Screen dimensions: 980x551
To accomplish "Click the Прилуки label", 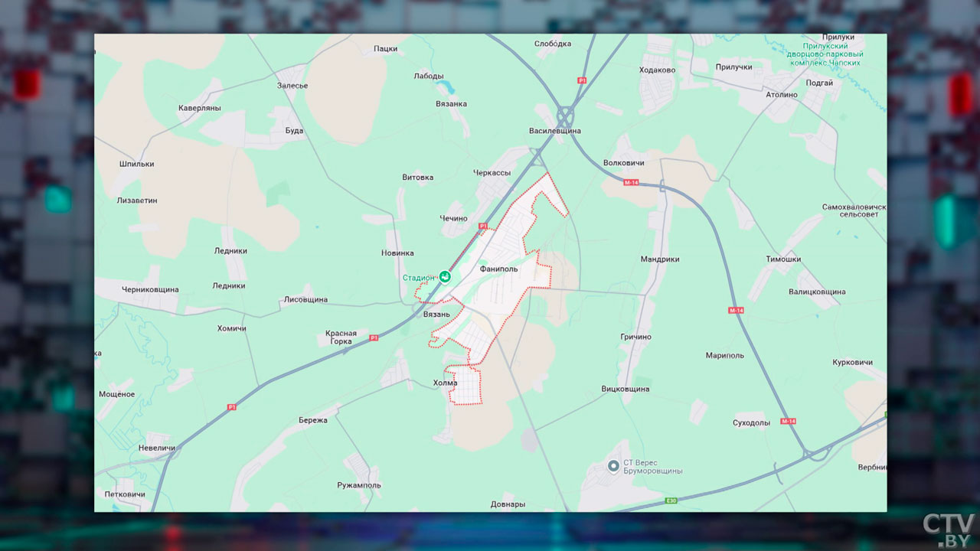I will click(x=838, y=37).
